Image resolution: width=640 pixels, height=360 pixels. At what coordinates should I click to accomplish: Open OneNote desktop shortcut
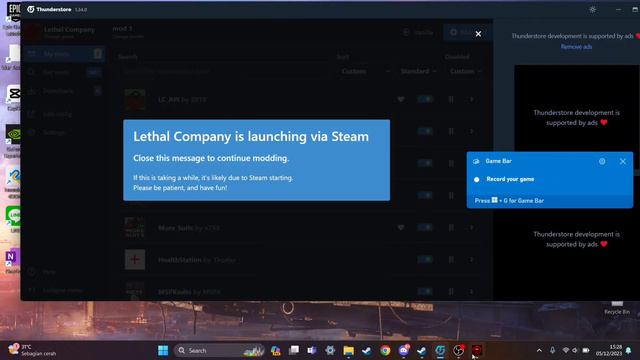point(12,261)
